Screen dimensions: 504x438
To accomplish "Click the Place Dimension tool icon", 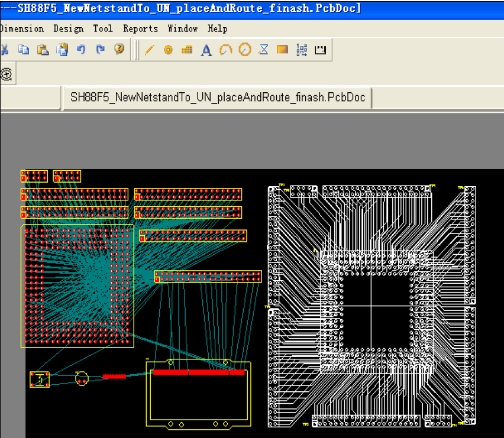I will click(x=264, y=50).
